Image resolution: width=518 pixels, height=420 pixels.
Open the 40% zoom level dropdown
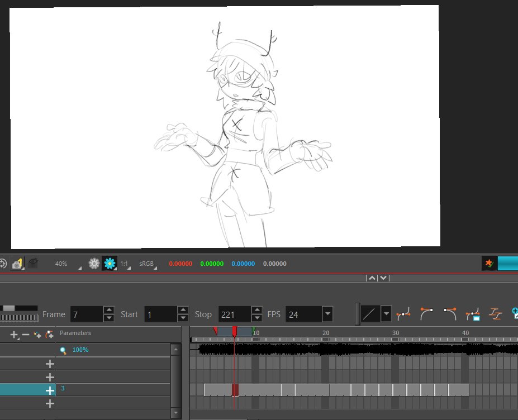(68, 264)
